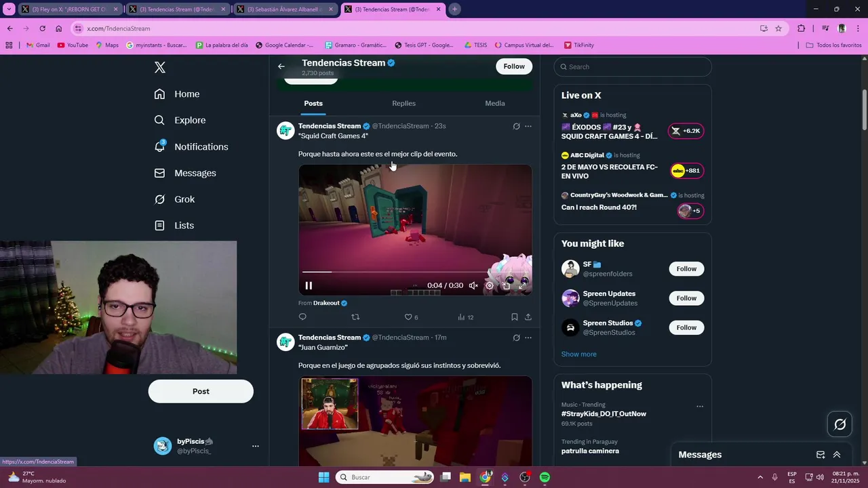Open Home in X sidebar
This screenshot has width=868, height=488.
coord(177,94)
